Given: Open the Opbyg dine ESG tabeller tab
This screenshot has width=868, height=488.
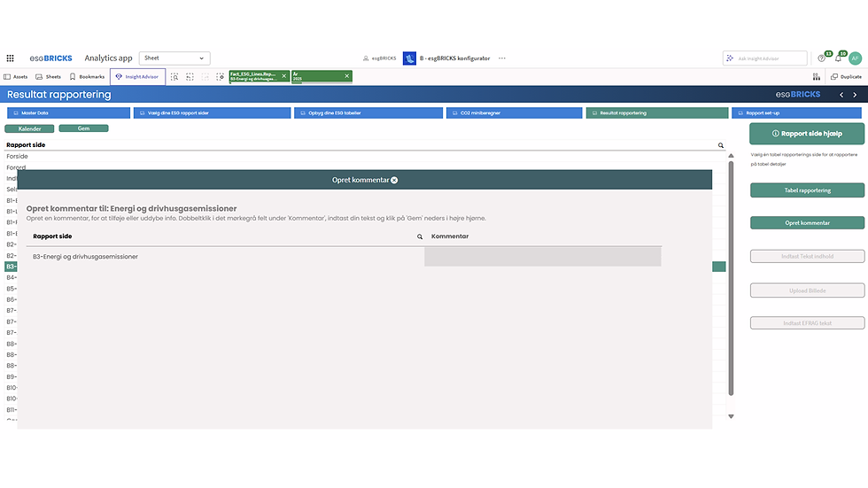Looking at the screenshot, I should point(368,112).
